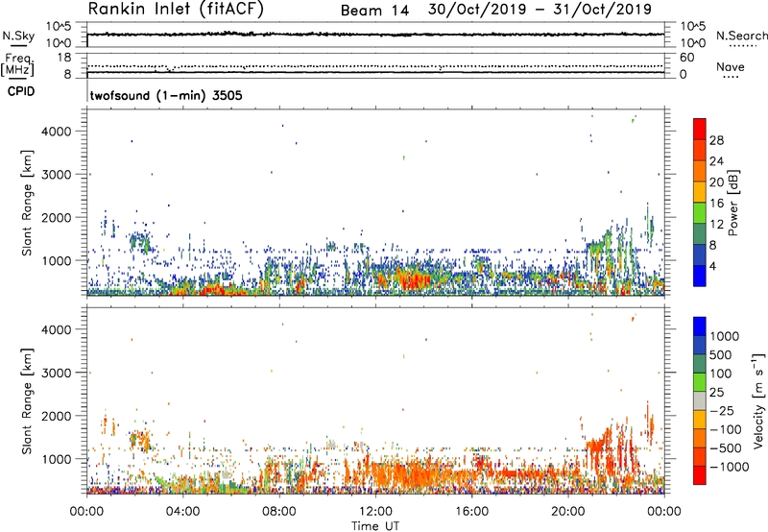The image size is (768, 532).
Task: Select the "Beam 14" label in header
Action: pyautogui.click(x=374, y=11)
